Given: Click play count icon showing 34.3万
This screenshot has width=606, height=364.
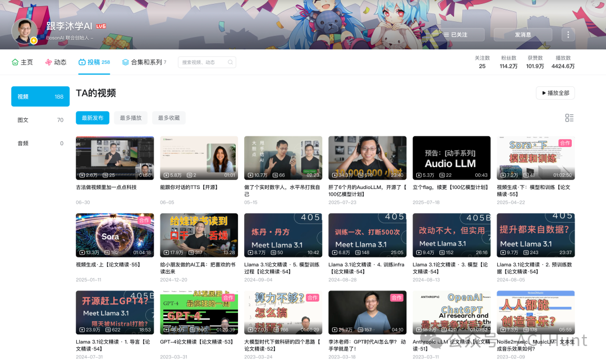Looking at the screenshot, I should click(334, 175).
